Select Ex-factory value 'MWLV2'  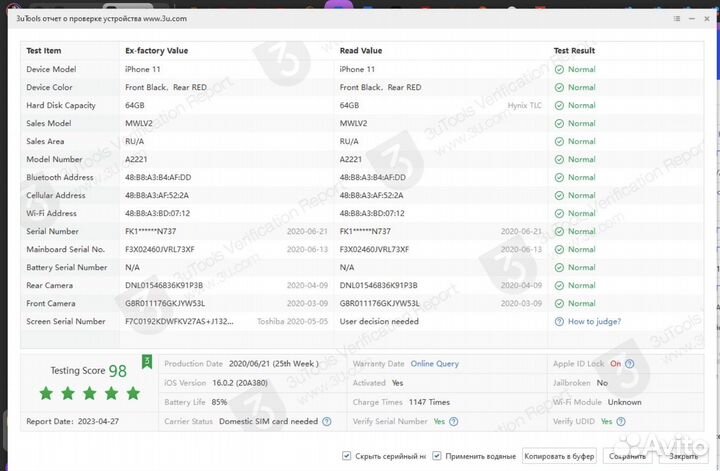139,123
